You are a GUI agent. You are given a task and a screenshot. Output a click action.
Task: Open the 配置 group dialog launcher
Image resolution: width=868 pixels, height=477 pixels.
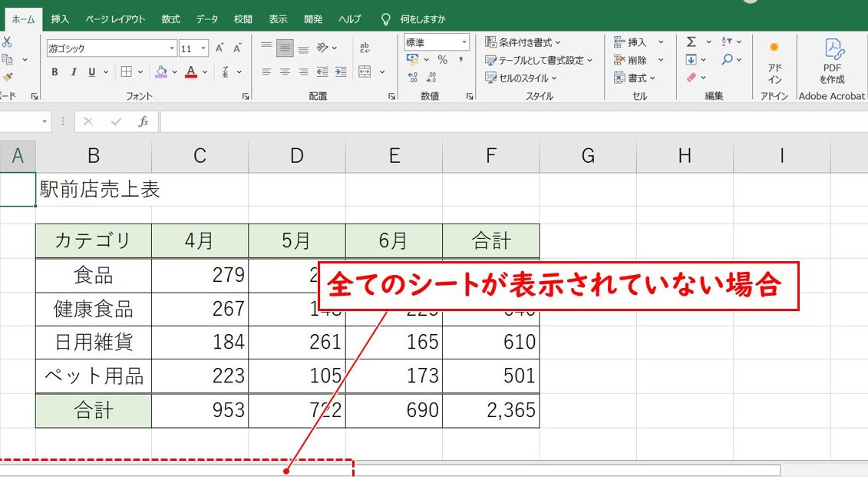click(x=392, y=96)
